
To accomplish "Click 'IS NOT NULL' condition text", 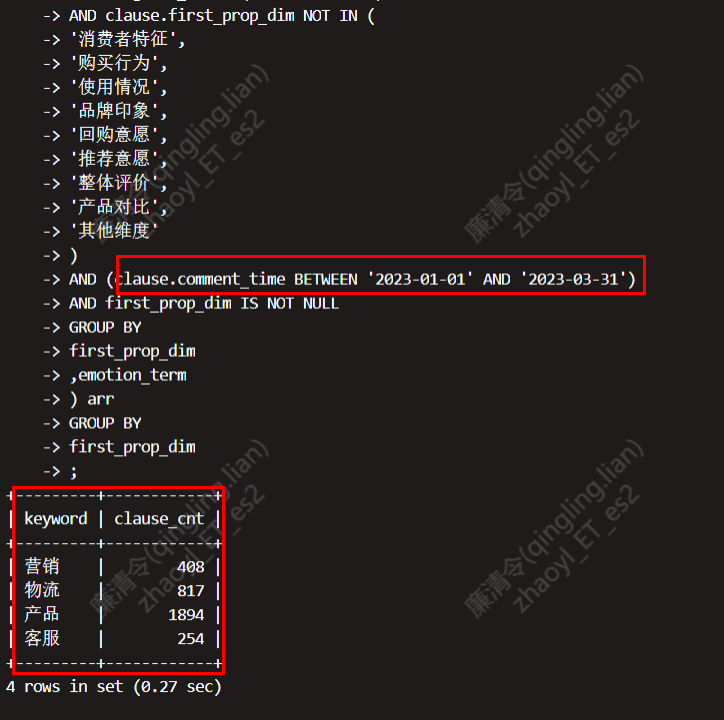I will tap(290, 303).
